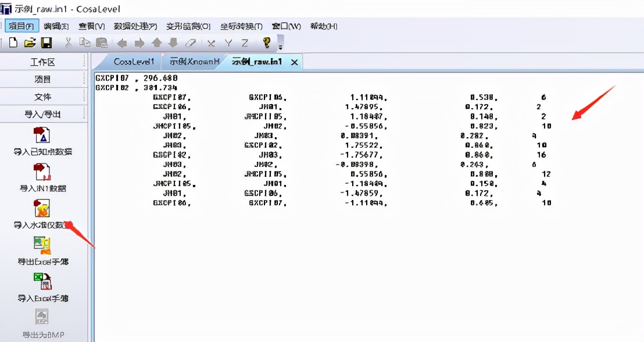Screen dimensions: 644x342
Task: Click the Z axis toolbar icon
Action: pos(245,43)
